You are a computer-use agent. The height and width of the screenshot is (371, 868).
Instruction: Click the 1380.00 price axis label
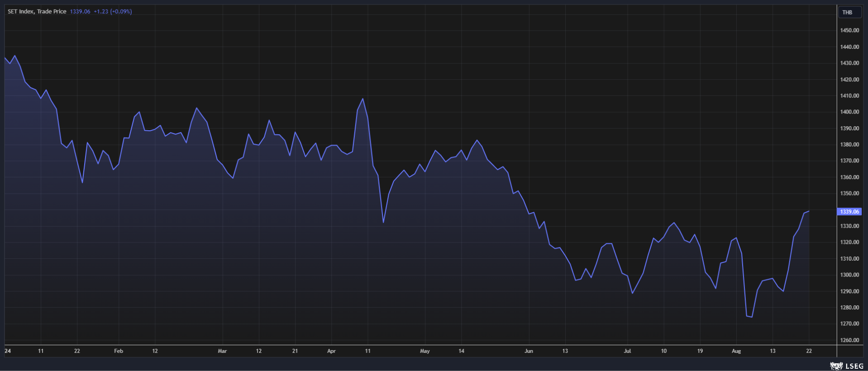point(849,144)
